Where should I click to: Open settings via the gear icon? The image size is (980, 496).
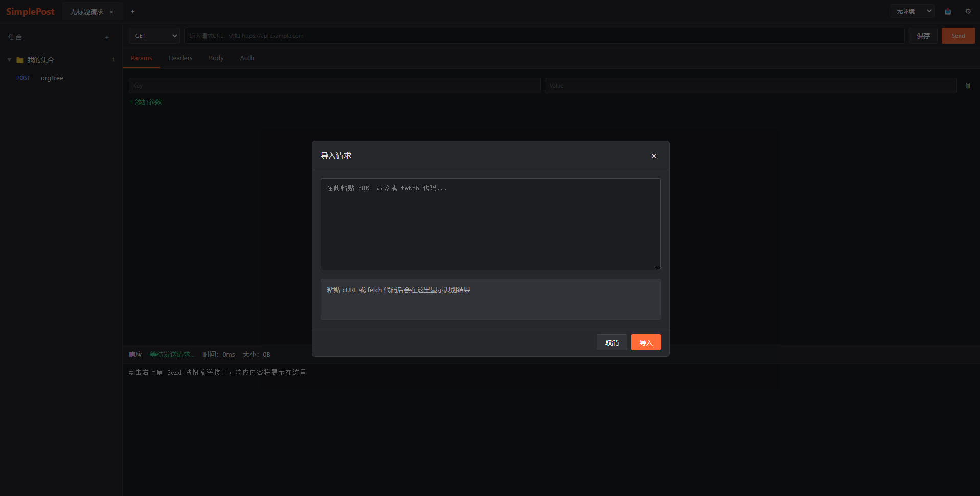pyautogui.click(x=968, y=11)
